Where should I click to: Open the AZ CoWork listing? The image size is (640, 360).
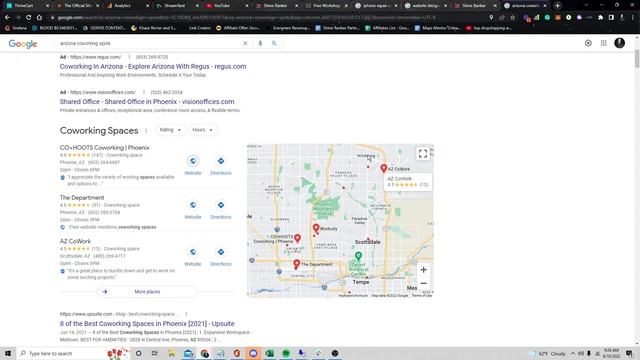point(75,241)
